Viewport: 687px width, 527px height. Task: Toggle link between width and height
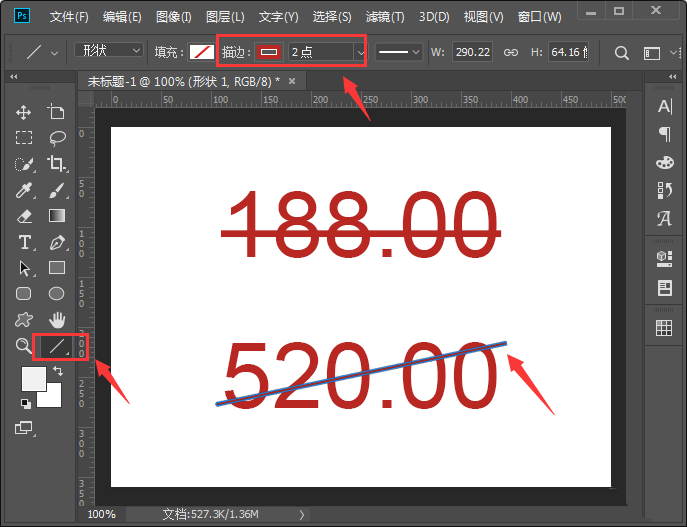(x=510, y=53)
